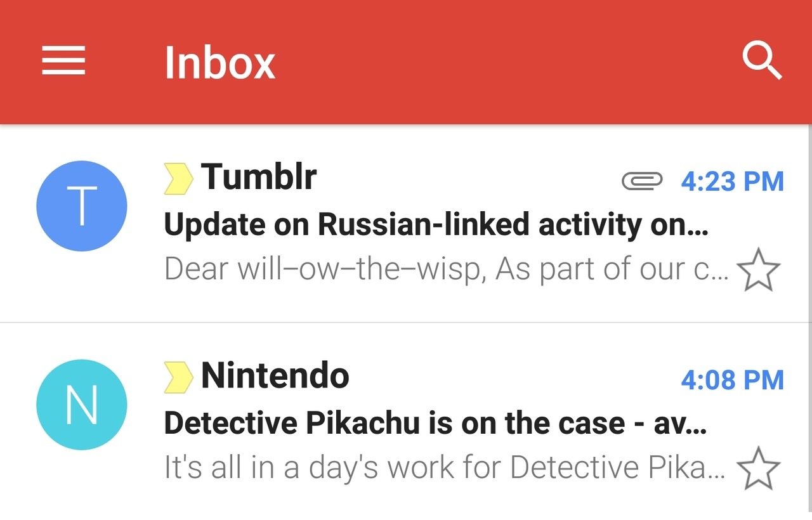Open email titled Update on Russian-linked activity

click(x=436, y=224)
